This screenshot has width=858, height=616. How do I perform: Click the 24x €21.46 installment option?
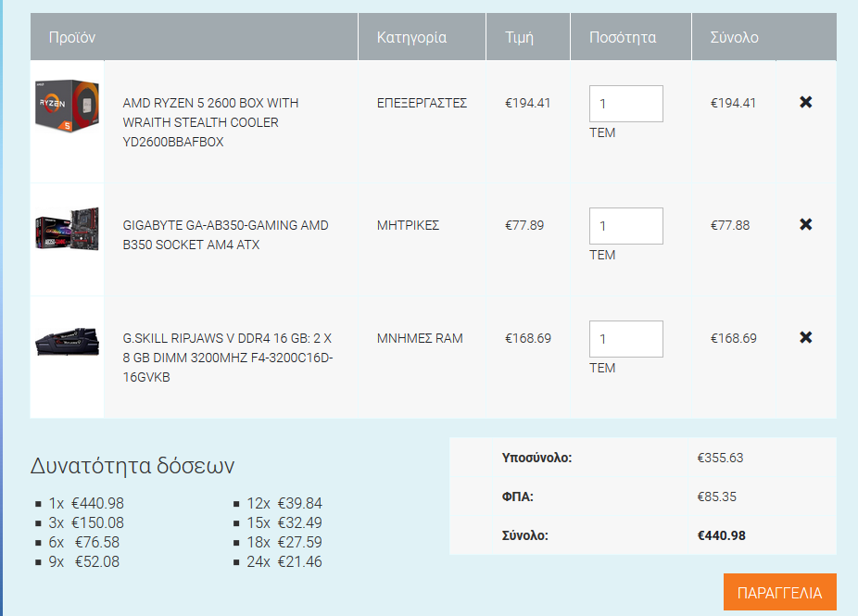pos(284,562)
